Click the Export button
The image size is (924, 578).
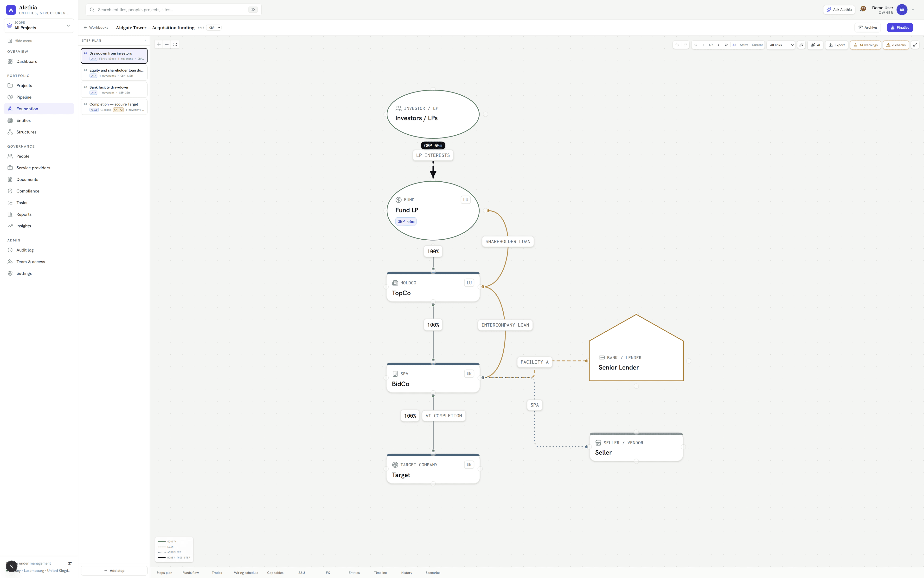pos(837,45)
